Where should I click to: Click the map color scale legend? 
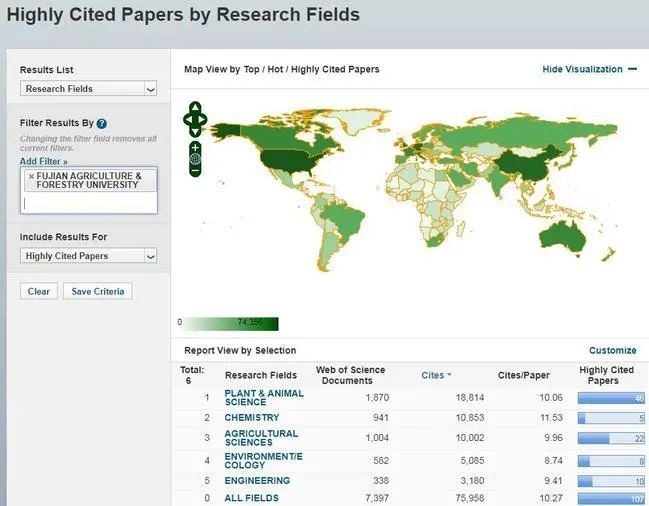pos(230,324)
